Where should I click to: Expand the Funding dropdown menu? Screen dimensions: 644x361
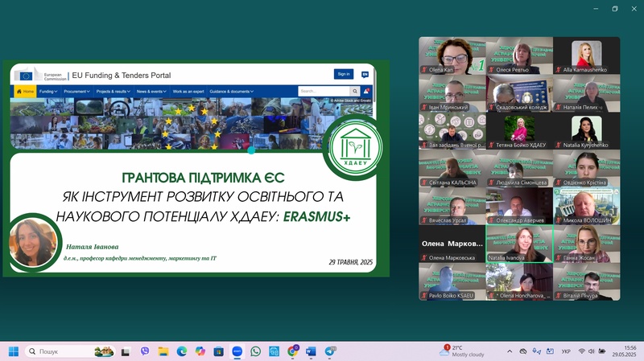click(48, 92)
